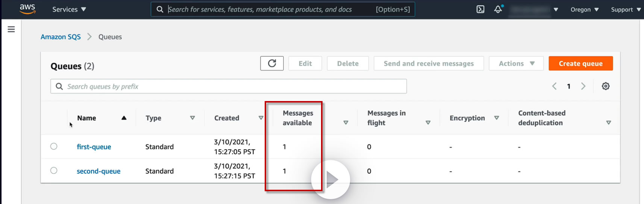Open the Oregon region selector
644x204 pixels.
click(584, 9)
